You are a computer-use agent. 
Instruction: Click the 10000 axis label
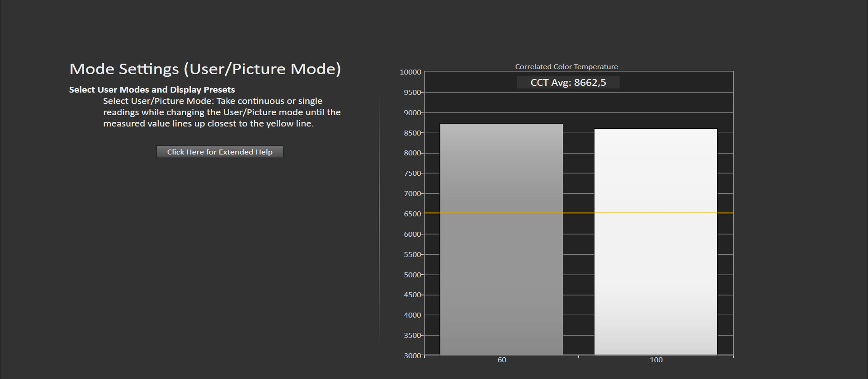coord(410,72)
